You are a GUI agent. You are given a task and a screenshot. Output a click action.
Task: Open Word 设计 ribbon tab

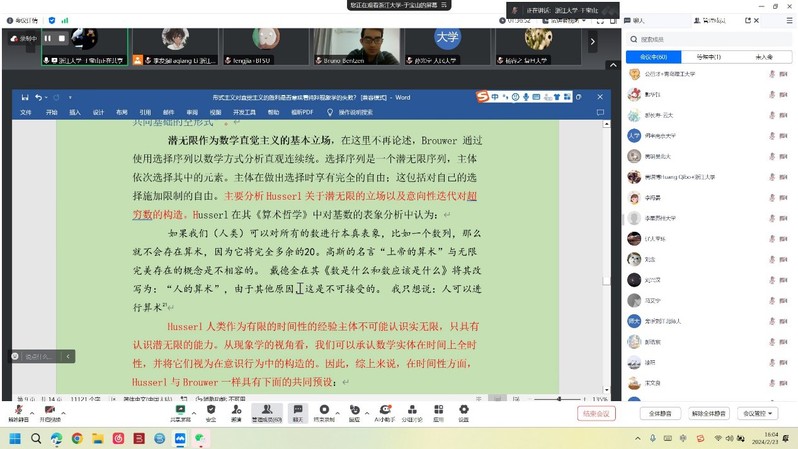(x=98, y=113)
